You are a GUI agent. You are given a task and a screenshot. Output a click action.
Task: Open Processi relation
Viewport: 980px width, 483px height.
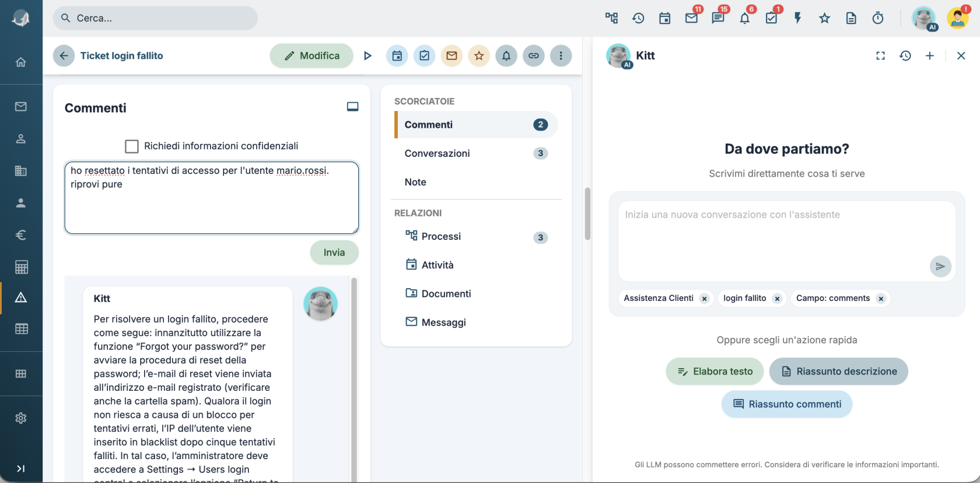click(476, 236)
